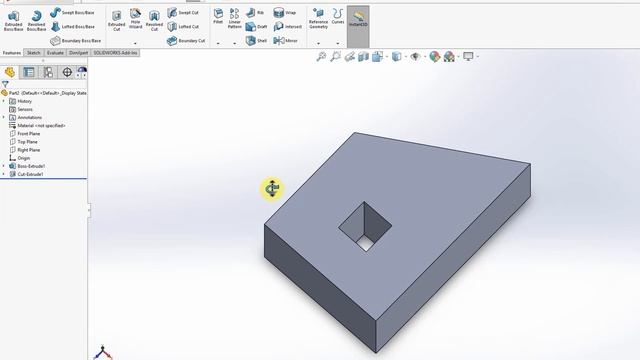Click the Curves tool
Viewport: 640px width, 360px height.
pyautogui.click(x=338, y=16)
